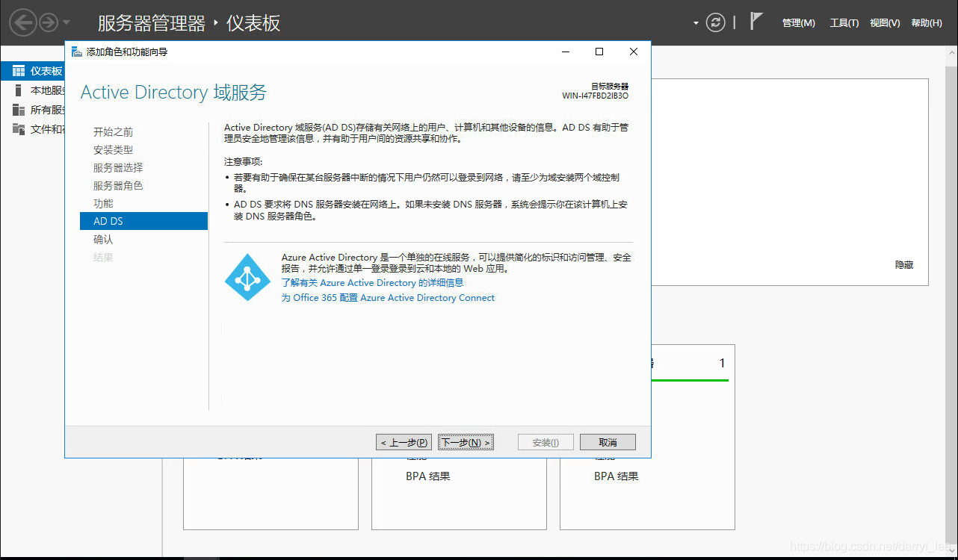
Task: Select 仪表板 in Server Manager sidebar
Action: 32,71
